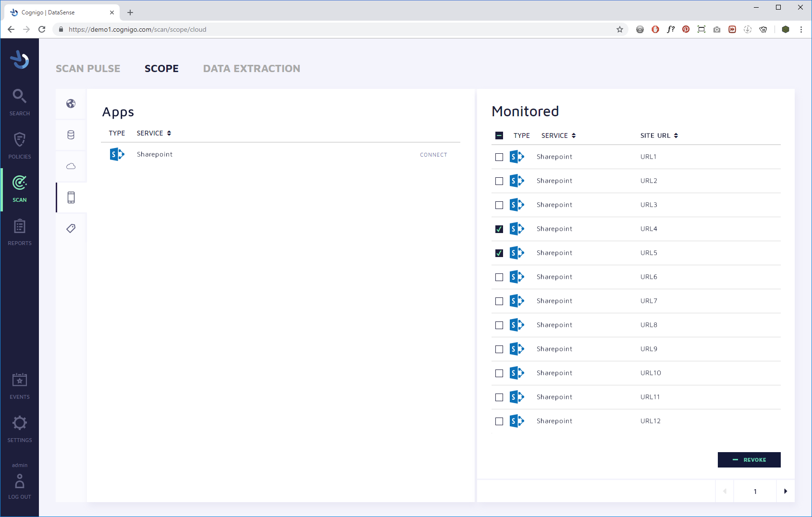812x517 pixels.
Task: Check the URL1 Sharepoint row checkbox
Action: point(499,157)
